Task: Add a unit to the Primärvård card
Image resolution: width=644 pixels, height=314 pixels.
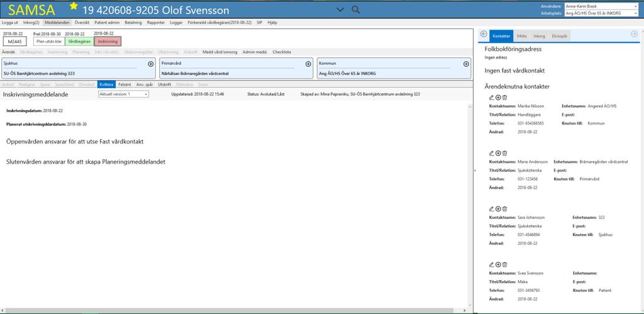Action: pyautogui.click(x=308, y=64)
